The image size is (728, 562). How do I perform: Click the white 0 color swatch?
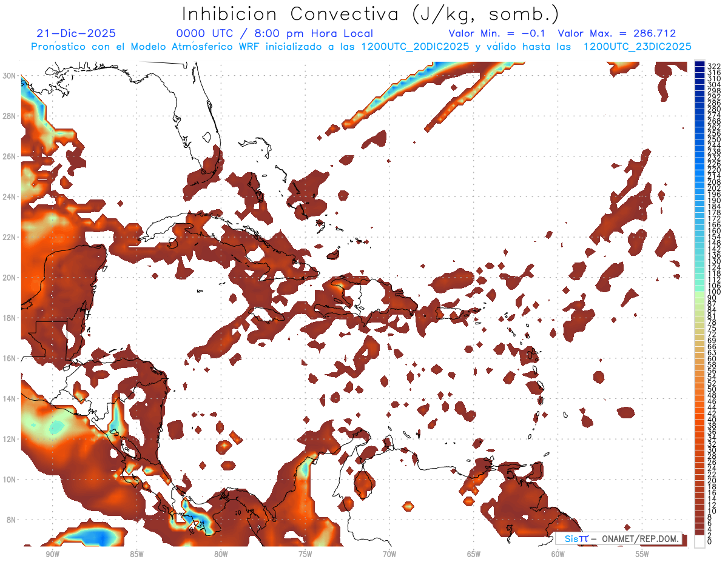coord(699,541)
